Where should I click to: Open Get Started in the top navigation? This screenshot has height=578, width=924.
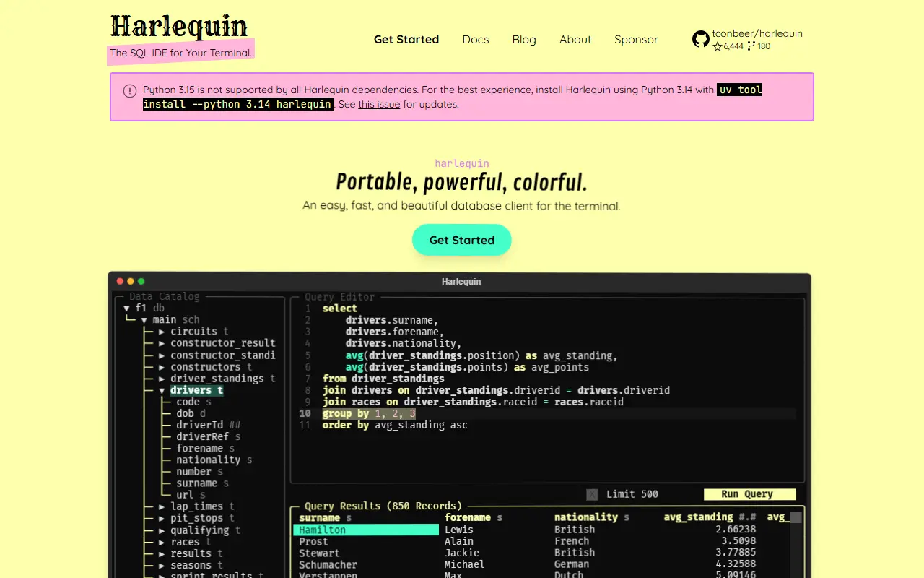(x=406, y=40)
